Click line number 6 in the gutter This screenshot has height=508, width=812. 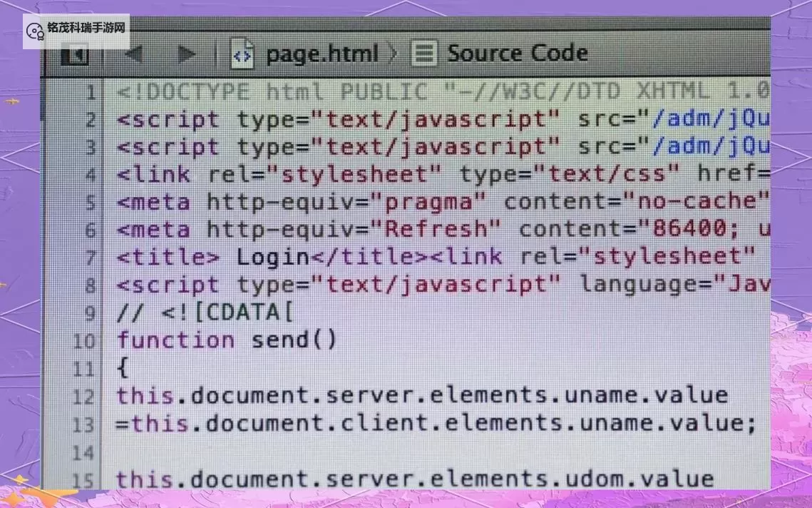[90, 230]
